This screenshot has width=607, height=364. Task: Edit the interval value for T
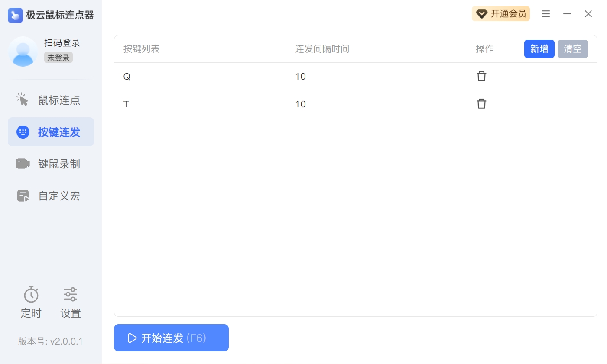[301, 104]
